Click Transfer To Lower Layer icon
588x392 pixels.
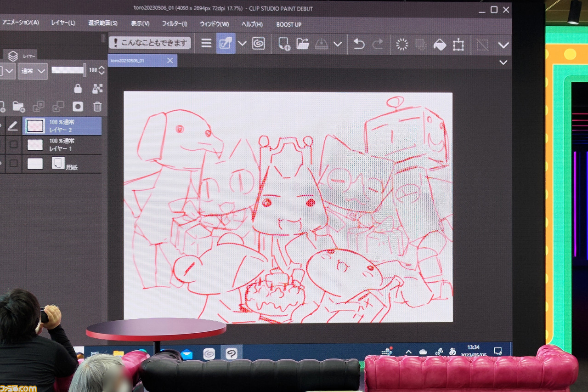click(x=39, y=107)
